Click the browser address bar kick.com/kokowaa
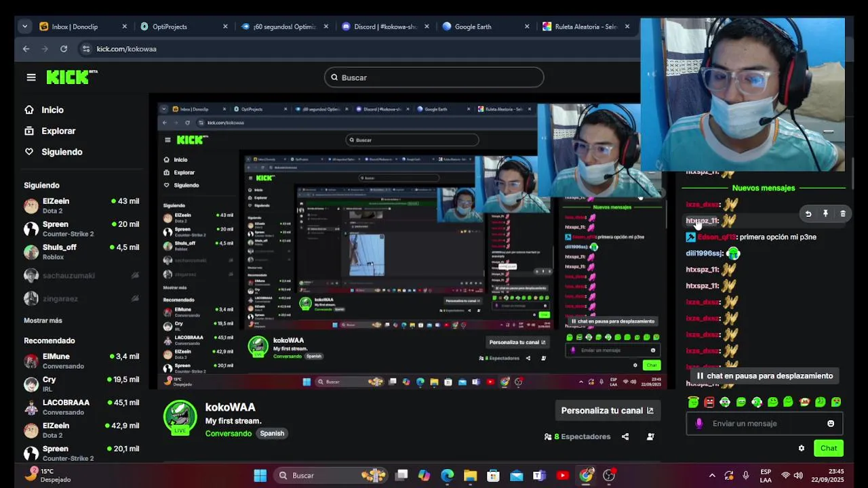The image size is (868, 488). click(127, 49)
